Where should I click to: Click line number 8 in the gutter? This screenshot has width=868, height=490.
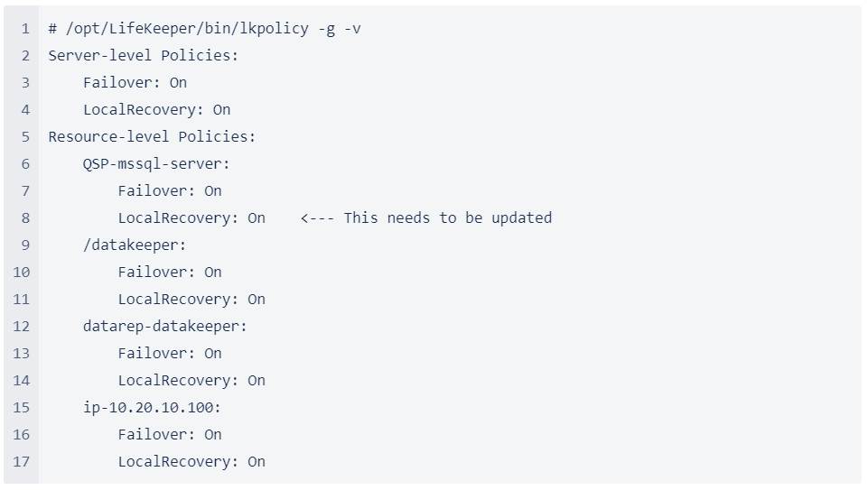[x=25, y=217]
